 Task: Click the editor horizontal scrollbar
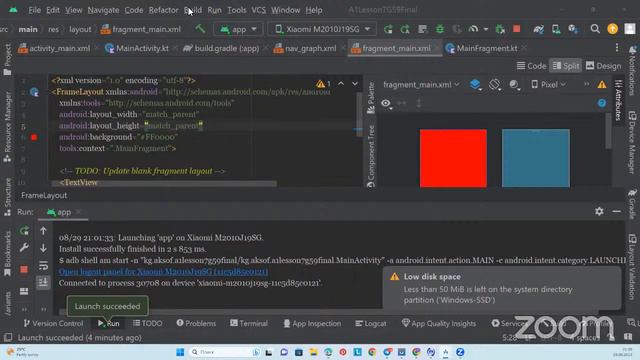[x=164, y=184]
